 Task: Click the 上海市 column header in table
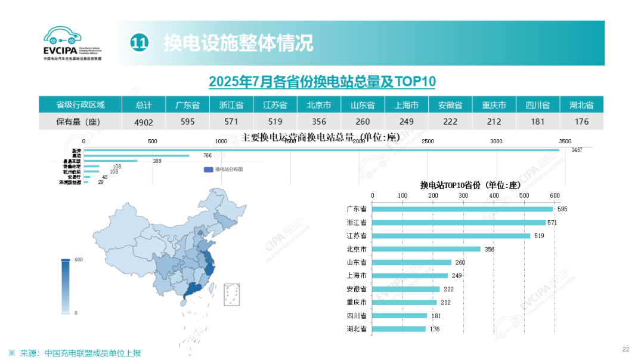click(x=407, y=105)
